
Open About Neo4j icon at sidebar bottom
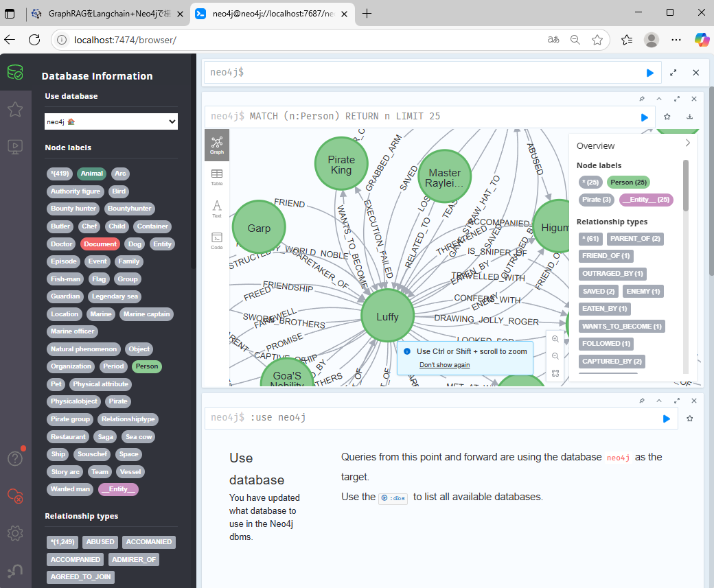(15, 570)
